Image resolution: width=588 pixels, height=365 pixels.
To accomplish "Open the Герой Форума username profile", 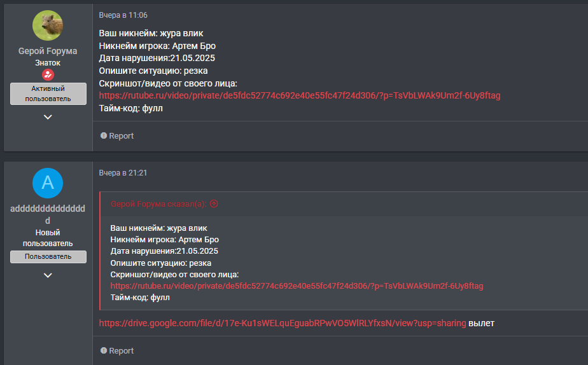I will pyautogui.click(x=48, y=51).
